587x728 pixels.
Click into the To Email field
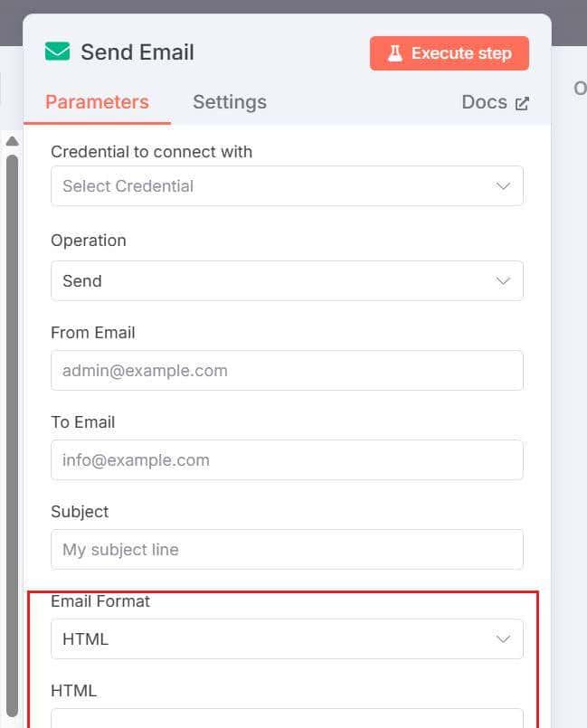(287, 460)
